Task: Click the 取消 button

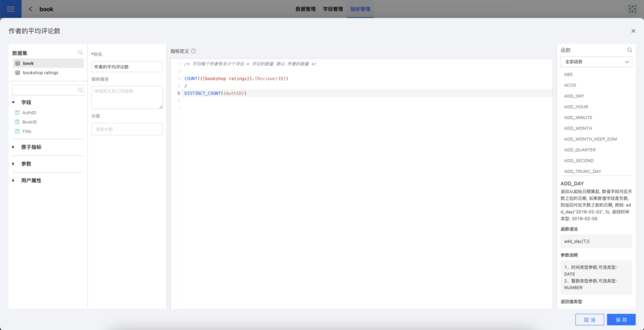Action: (589, 320)
